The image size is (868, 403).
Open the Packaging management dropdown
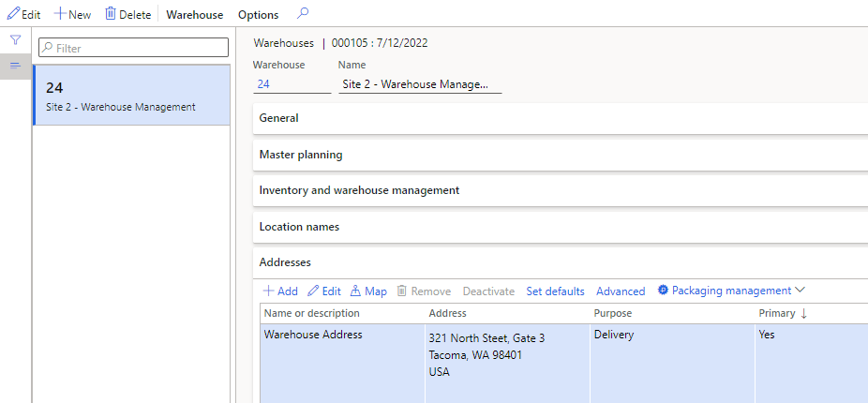coord(731,291)
